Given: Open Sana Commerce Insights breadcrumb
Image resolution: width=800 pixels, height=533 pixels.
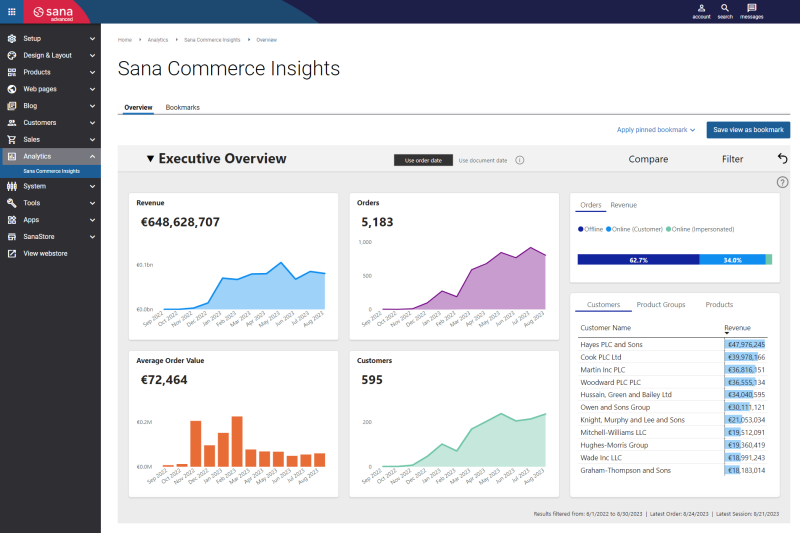Looking at the screenshot, I should [212, 40].
